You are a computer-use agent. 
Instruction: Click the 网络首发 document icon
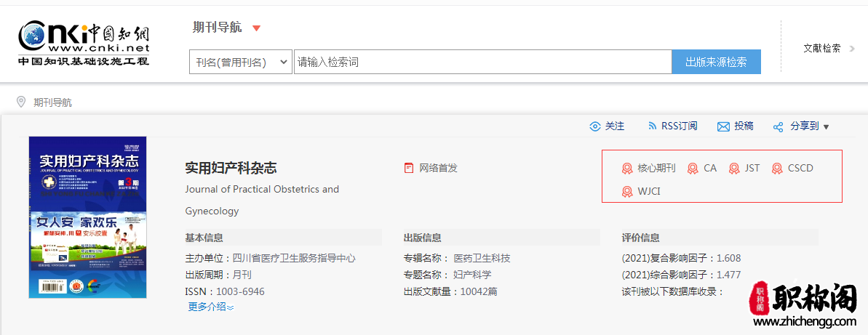409,168
